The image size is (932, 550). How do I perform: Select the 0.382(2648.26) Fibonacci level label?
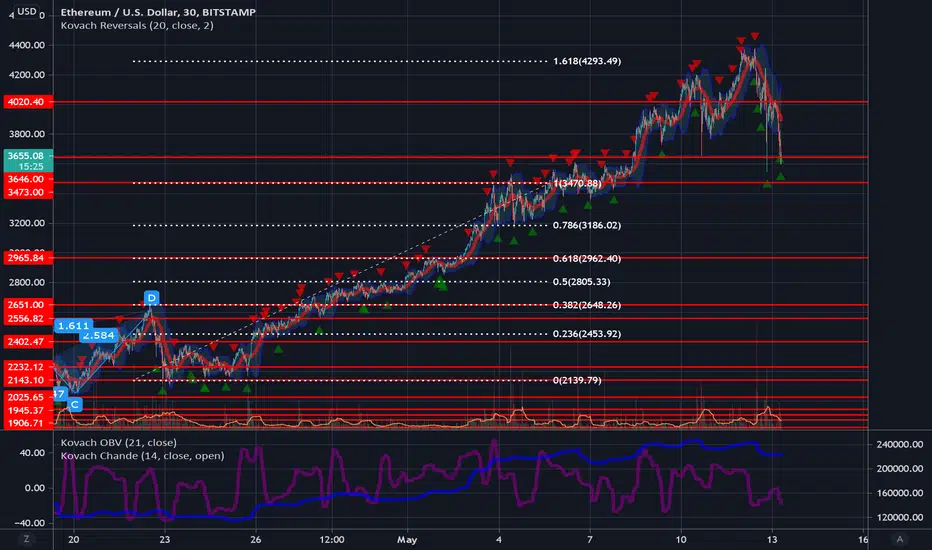pos(587,305)
